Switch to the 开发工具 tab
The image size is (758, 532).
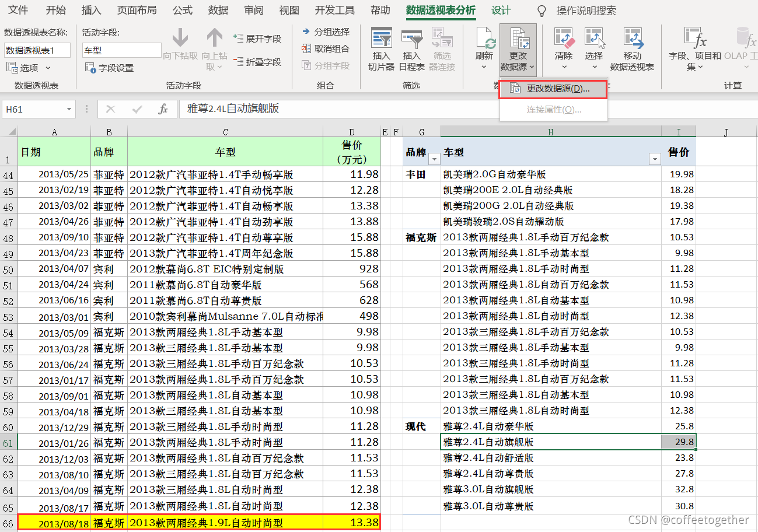click(x=335, y=10)
